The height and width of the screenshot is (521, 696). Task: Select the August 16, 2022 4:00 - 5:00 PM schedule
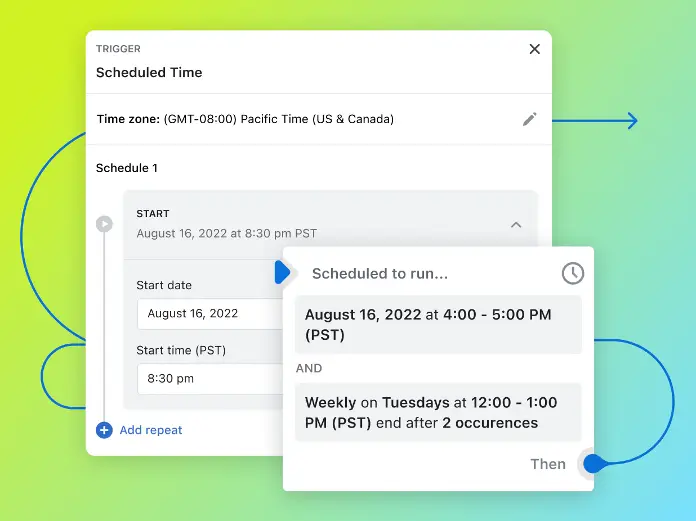(x=438, y=324)
